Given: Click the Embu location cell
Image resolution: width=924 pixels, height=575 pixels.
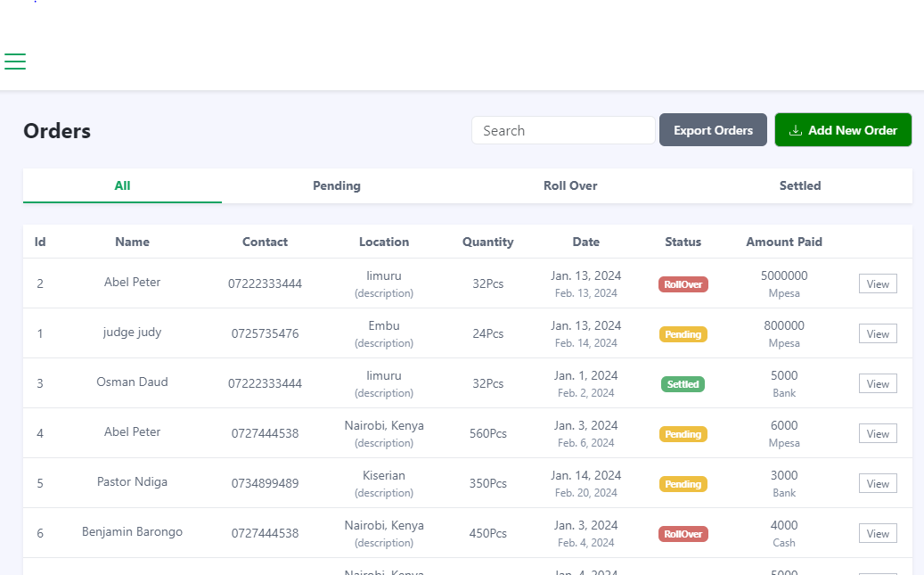Looking at the screenshot, I should click(x=384, y=325).
